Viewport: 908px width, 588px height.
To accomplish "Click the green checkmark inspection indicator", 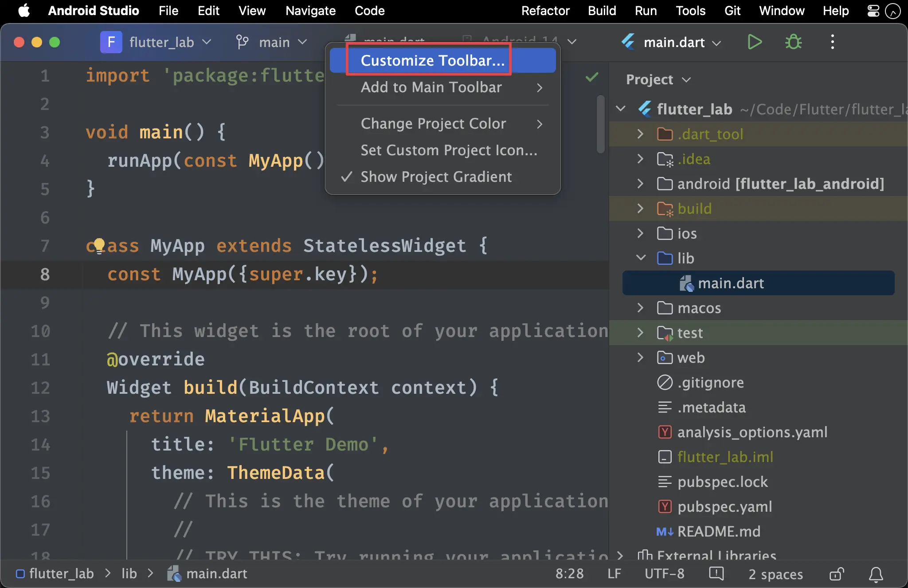I will (x=592, y=77).
